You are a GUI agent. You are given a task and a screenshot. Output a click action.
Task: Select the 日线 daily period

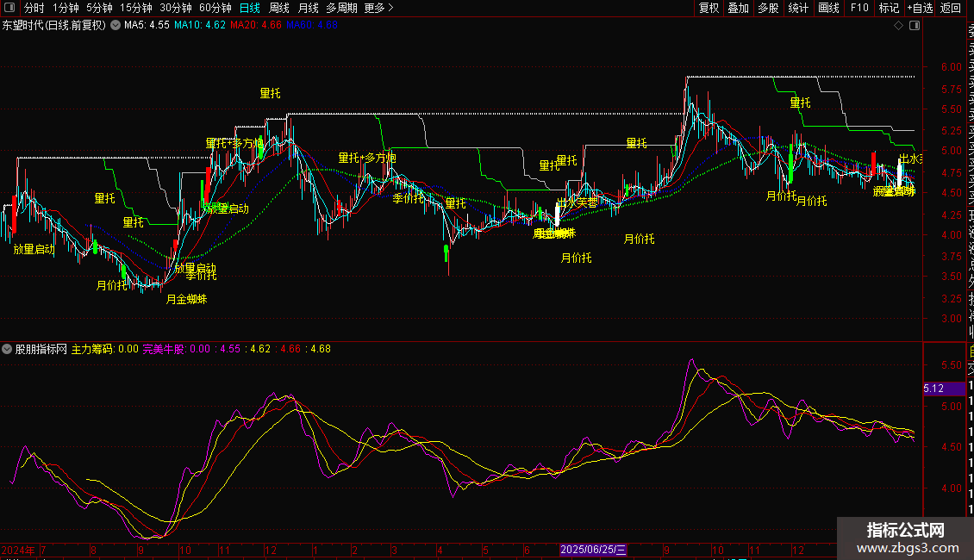coord(250,8)
